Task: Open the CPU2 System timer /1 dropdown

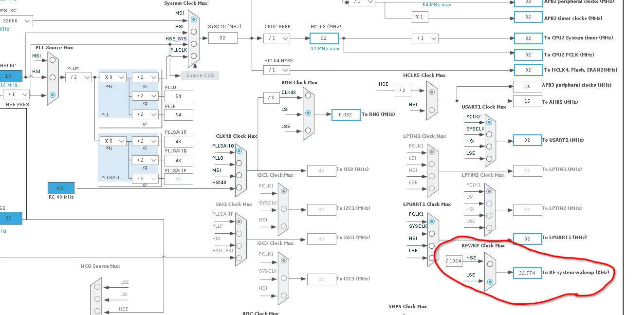Action: (425, 38)
